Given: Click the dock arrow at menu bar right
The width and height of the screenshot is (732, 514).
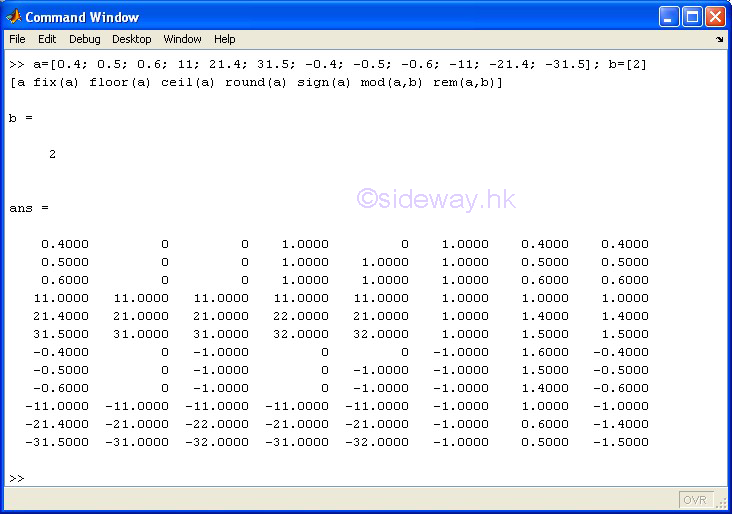Looking at the screenshot, I should coord(719,40).
